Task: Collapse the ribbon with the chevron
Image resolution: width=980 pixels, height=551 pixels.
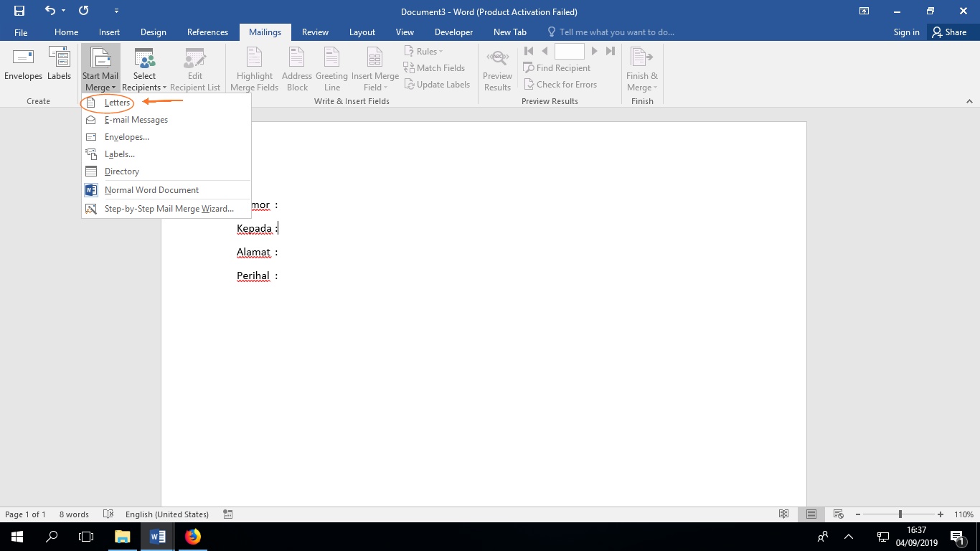Action: click(969, 102)
